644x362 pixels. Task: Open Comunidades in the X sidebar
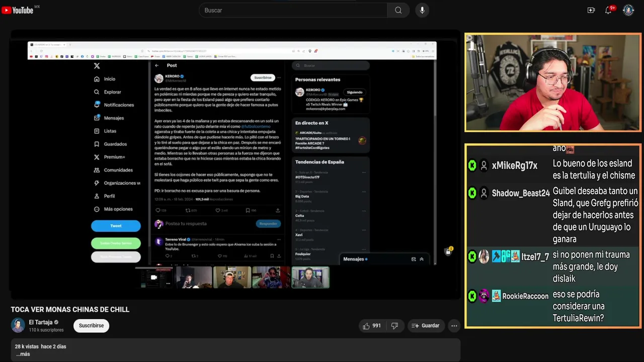pos(113,170)
